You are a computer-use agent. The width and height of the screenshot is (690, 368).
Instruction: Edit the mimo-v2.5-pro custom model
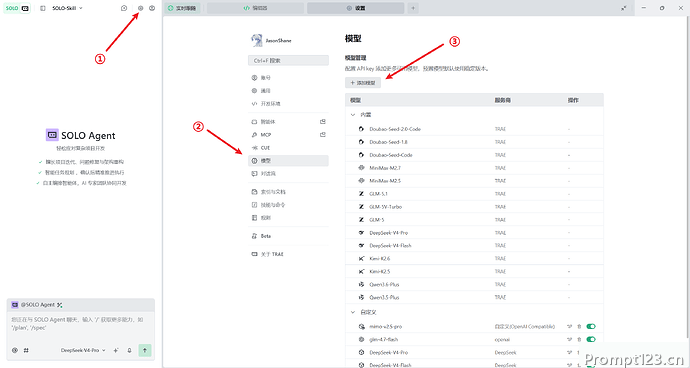pos(570,327)
